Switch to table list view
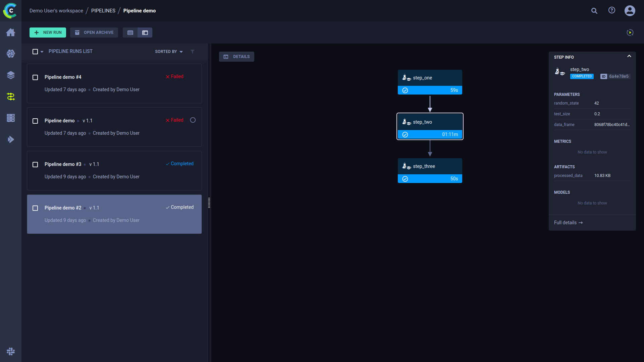This screenshot has height=362, width=644. coord(130,33)
